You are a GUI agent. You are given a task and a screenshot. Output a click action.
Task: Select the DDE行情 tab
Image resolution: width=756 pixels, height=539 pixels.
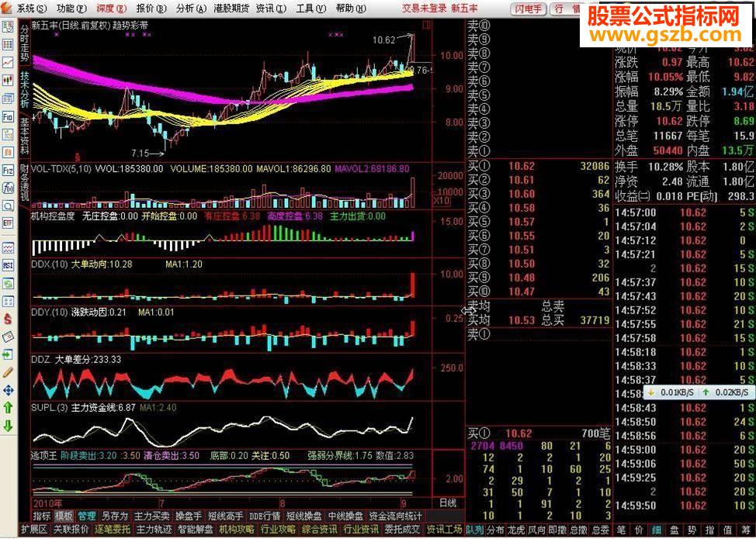[x=265, y=516]
